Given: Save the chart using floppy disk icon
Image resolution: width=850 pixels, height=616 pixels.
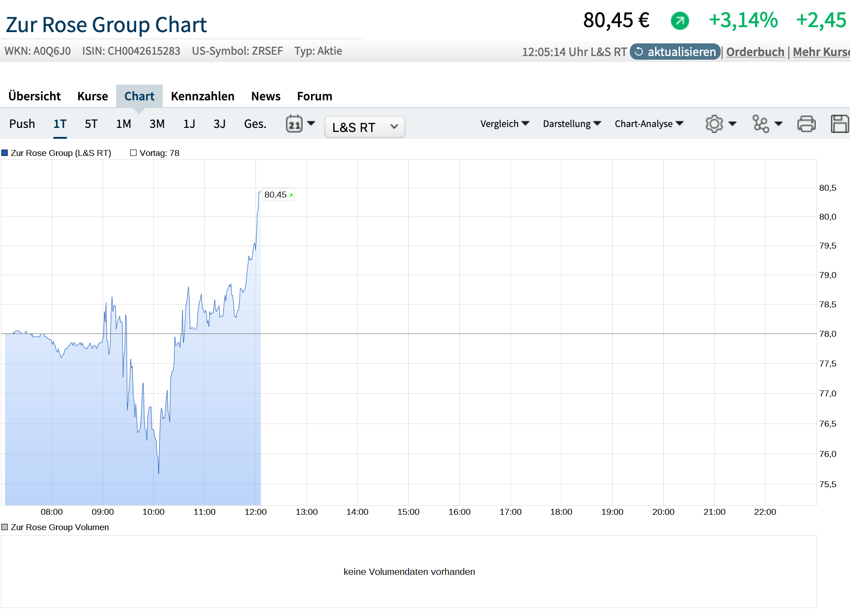Looking at the screenshot, I should (x=839, y=124).
